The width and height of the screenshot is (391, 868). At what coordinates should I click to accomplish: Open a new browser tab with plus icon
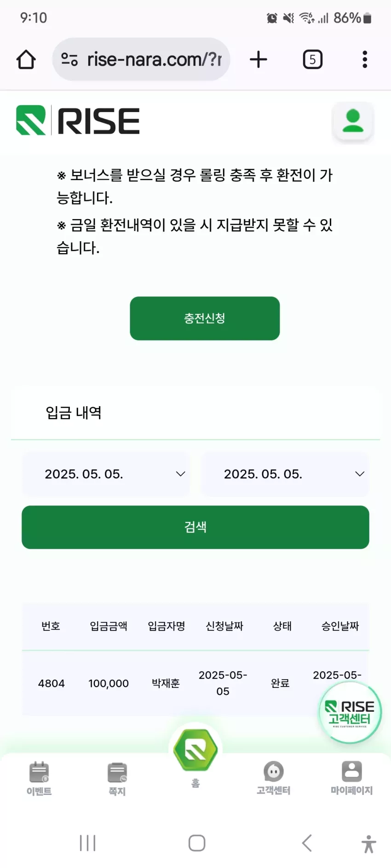(259, 59)
